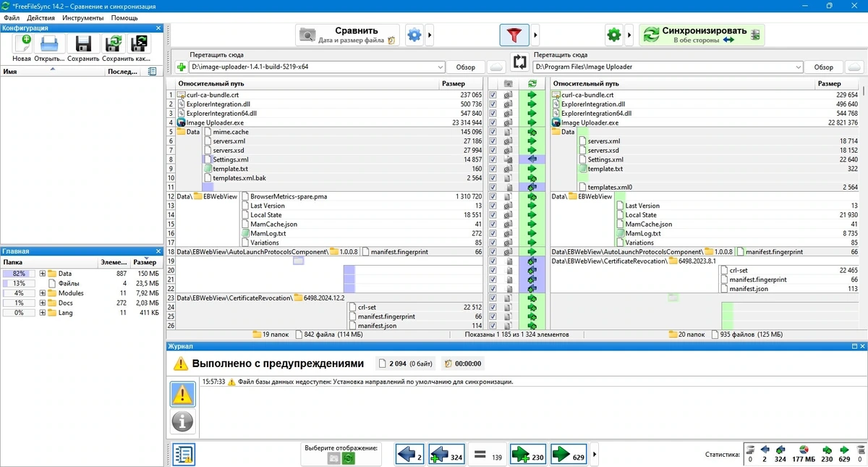Screen dimensions: 868x467
Task: Change sync direction arrow for Settings.xml
Action: pos(532,159)
